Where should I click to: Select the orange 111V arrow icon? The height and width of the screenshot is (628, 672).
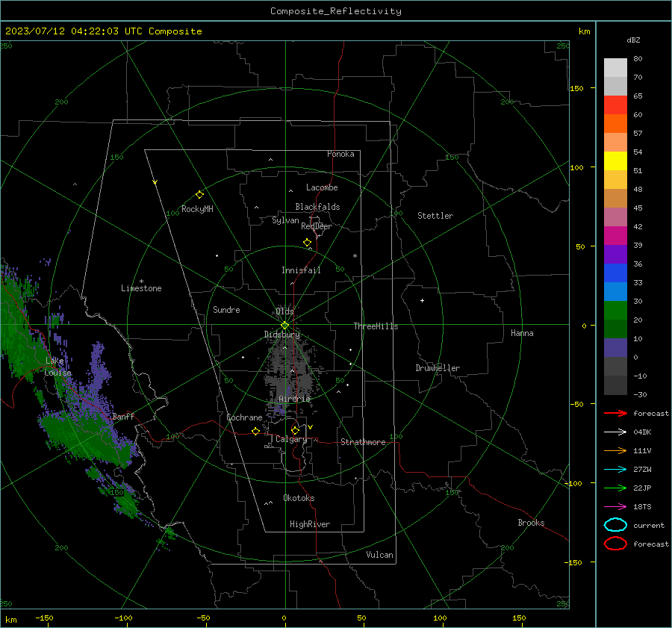[615, 450]
